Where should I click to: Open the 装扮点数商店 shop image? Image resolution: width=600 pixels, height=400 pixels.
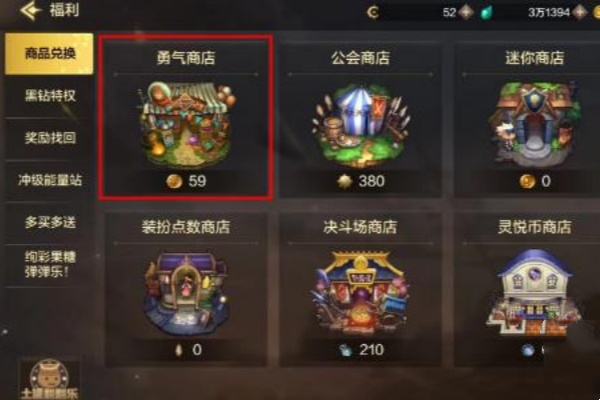coord(186,293)
